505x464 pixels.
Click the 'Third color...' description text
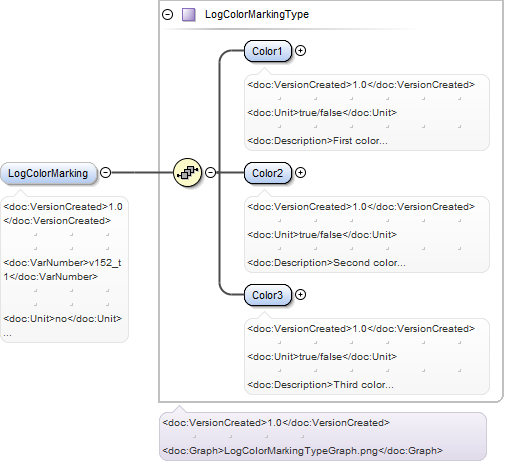click(320, 385)
